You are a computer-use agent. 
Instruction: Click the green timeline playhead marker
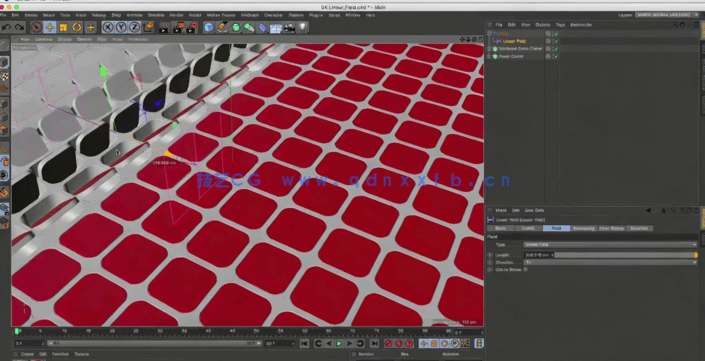coord(17,331)
